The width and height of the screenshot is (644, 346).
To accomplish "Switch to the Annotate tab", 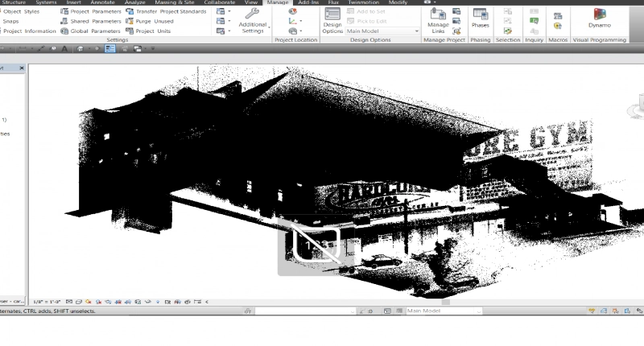I will (103, 2).
